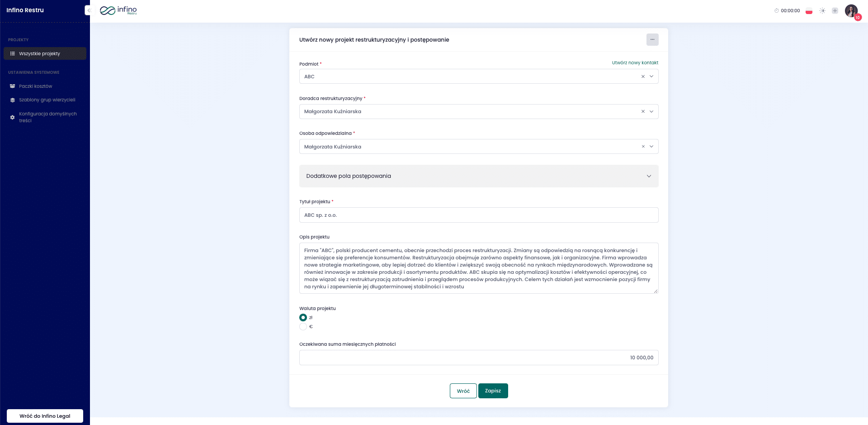Open the Osoba odpowiedzialna dropdown
868x425 pixels.
pyautogui.click(x=651, y=147)
